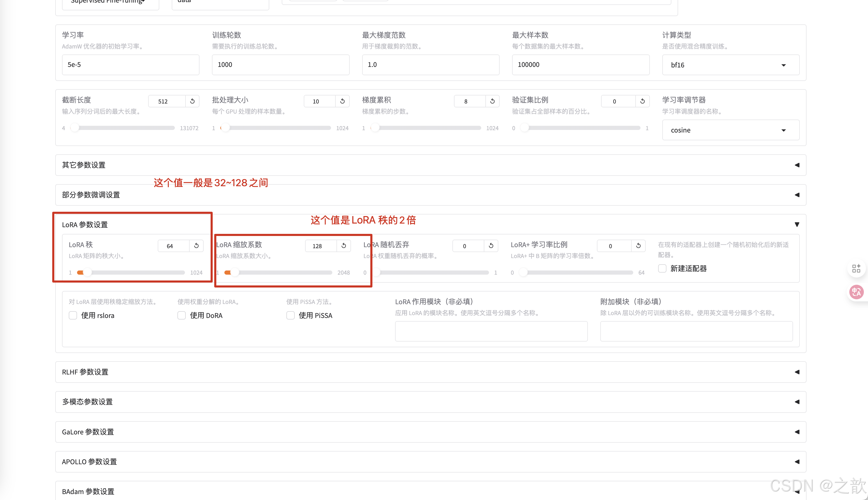Image resolution: width=868 pixels, height=500 pixels.
Task: Click the pink translate floating icon
Action: (856, 292)
